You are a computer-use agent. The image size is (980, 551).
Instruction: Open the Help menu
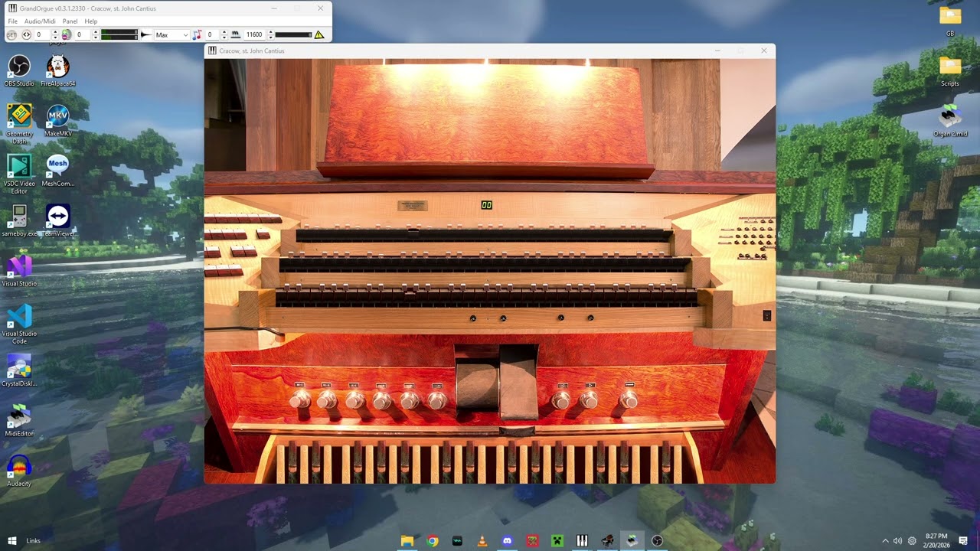[90, 21]
